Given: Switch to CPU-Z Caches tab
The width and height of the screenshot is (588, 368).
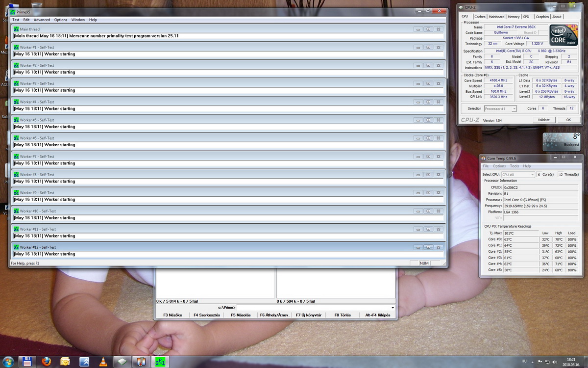Looking at the screenshot, I should pyautogui.click(x=480, y=17).
